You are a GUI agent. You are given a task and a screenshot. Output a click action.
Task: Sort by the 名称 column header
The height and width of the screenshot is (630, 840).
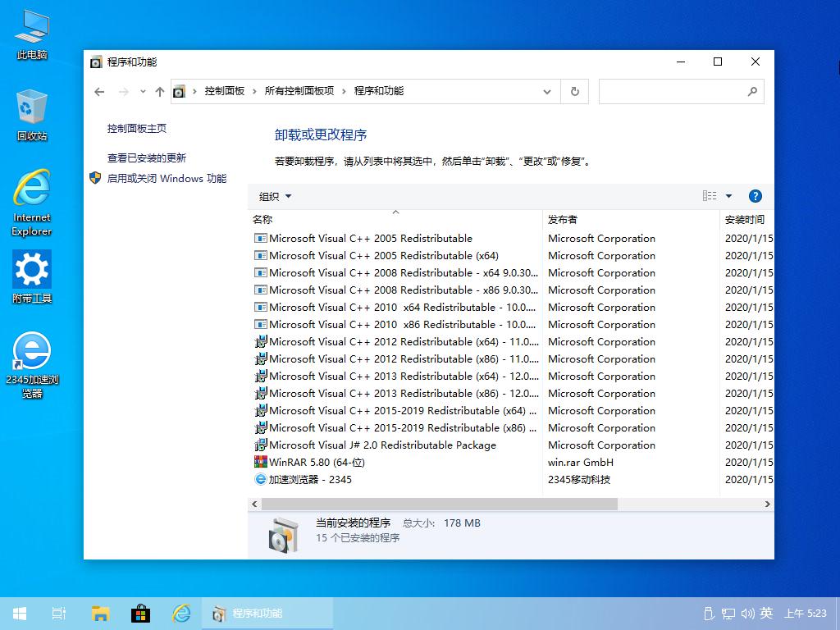tap(395, 219)
